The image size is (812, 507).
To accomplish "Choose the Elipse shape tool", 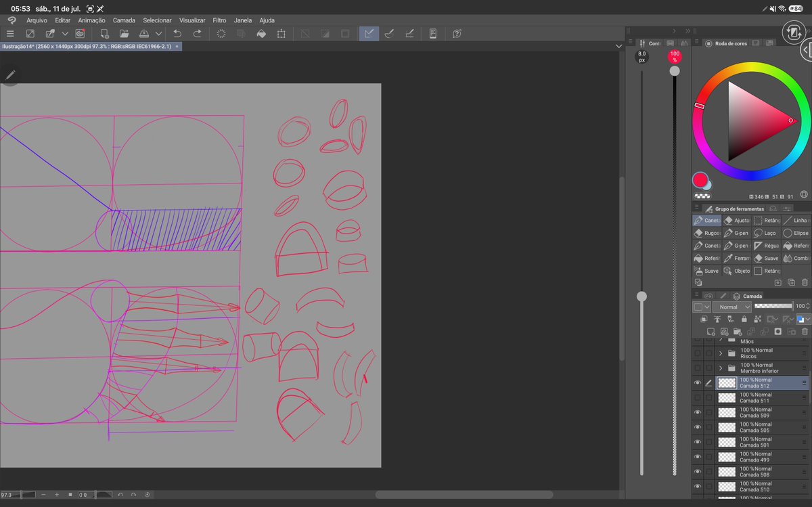I will click(x=796, y=233).
